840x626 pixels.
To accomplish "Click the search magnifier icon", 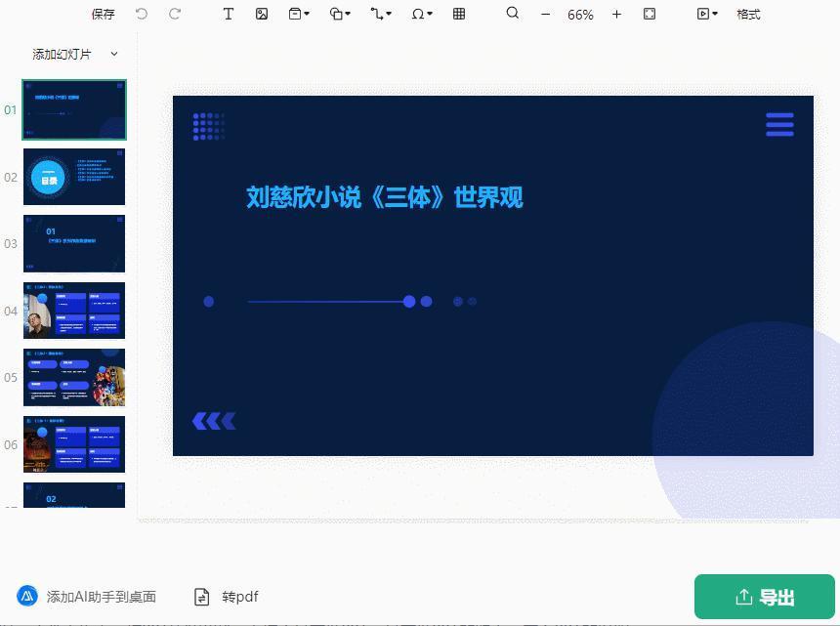I will pyautogui.click(x=512, y=14).
